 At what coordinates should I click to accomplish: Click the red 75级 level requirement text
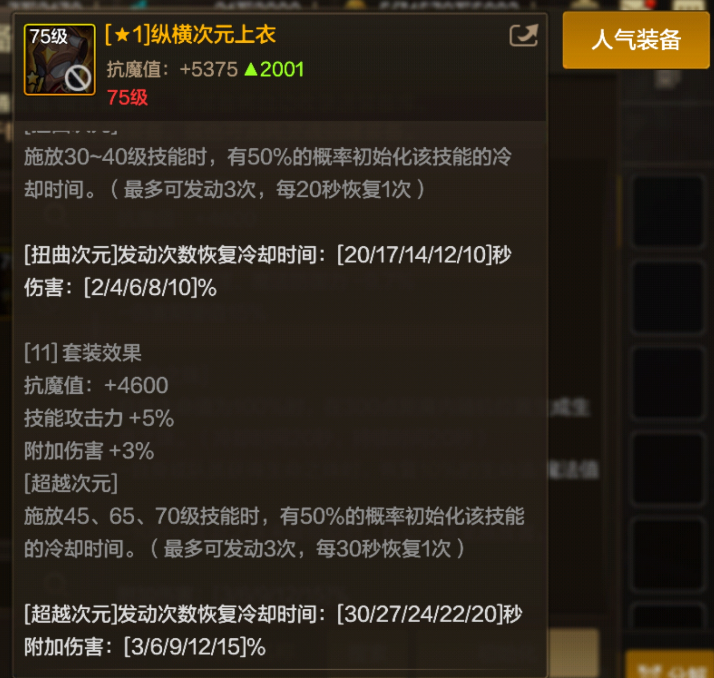click(x=128, y=97)
